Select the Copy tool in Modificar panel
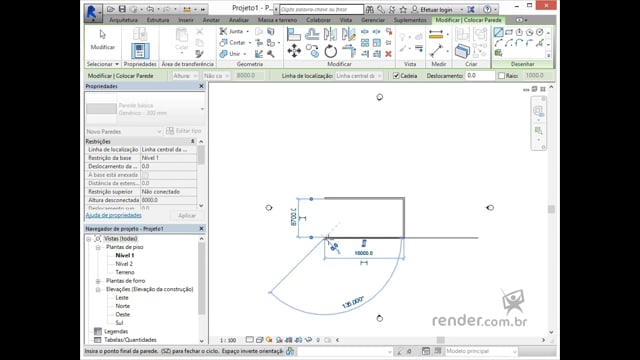This screenshot has width=640, height=360. point(313,51)
